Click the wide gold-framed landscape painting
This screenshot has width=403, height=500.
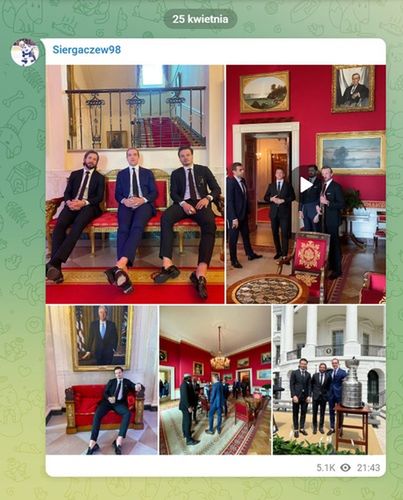(351, 153)
